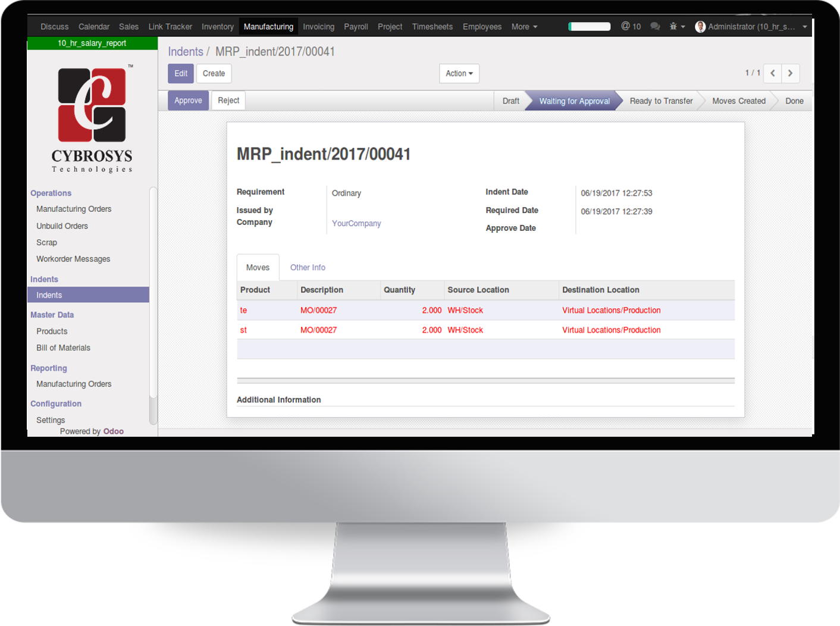This screenshot has width=840, height=626.
Task: Open Bill of Materials in sidebar
Action: [63, 348]
